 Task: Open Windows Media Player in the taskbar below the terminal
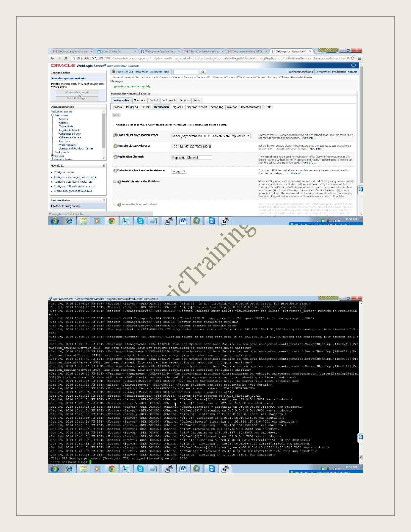(97, 469)
